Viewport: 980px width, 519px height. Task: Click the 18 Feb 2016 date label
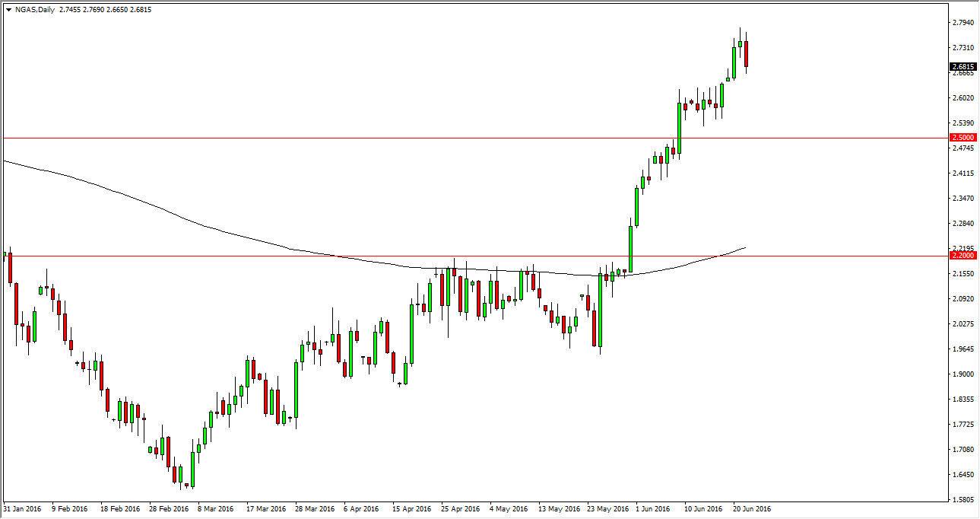tap(120, 508)
